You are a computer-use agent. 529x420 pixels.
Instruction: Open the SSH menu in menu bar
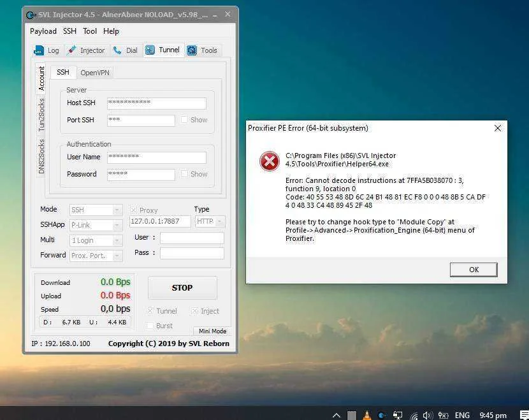[x=69, y=31]
